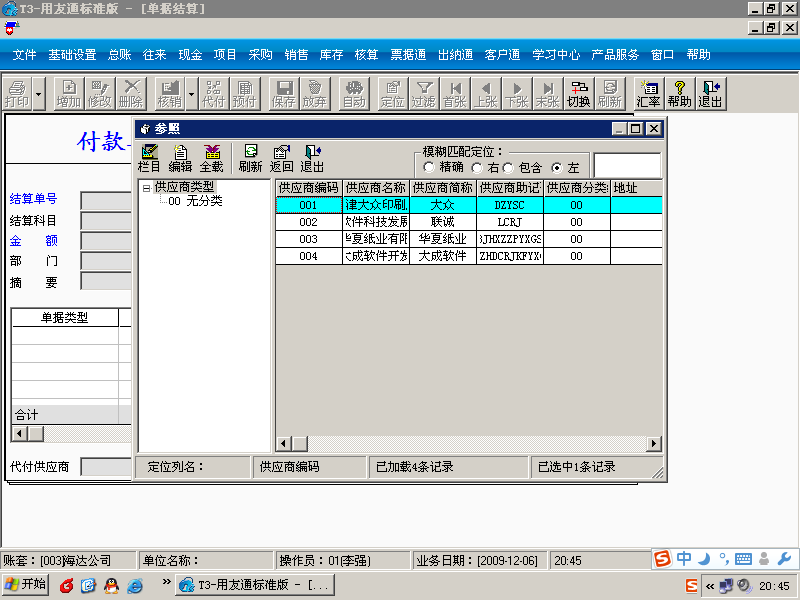Open the 基础设置 menu
Image resolution: width=800 pixels, height=600 pixels.
tap(72, 55)
